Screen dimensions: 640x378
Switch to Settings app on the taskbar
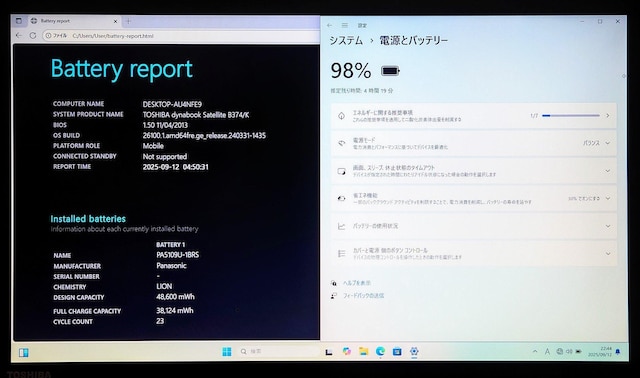coord(414,351)
